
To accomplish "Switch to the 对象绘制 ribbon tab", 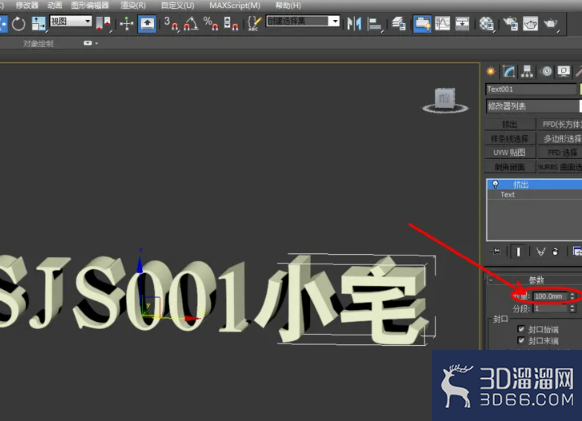I will click(38, 43).
